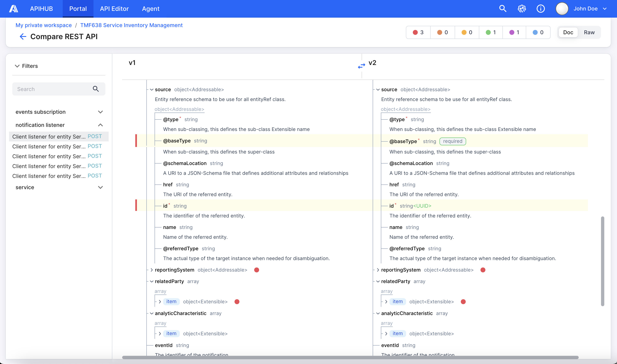Expand the events subscription group
The width and height of the screenshot is (617, 364).
100,112
